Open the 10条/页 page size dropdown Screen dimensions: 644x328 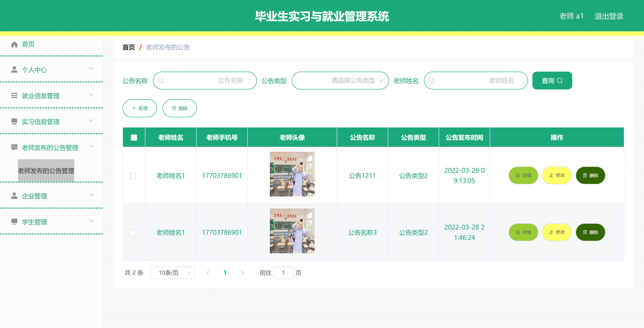pos(172,273)
